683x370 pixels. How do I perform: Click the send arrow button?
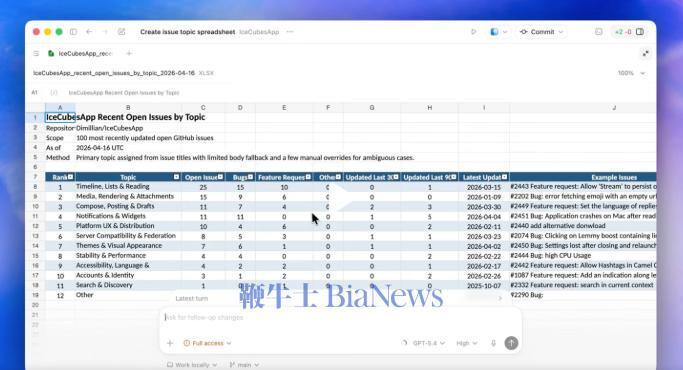[511, 343]
